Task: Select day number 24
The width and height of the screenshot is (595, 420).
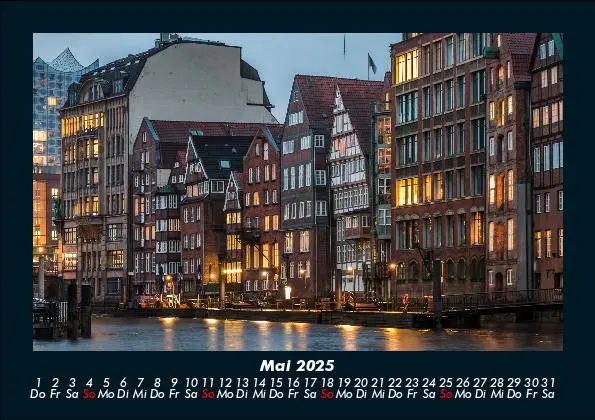Action: [429, 382]
